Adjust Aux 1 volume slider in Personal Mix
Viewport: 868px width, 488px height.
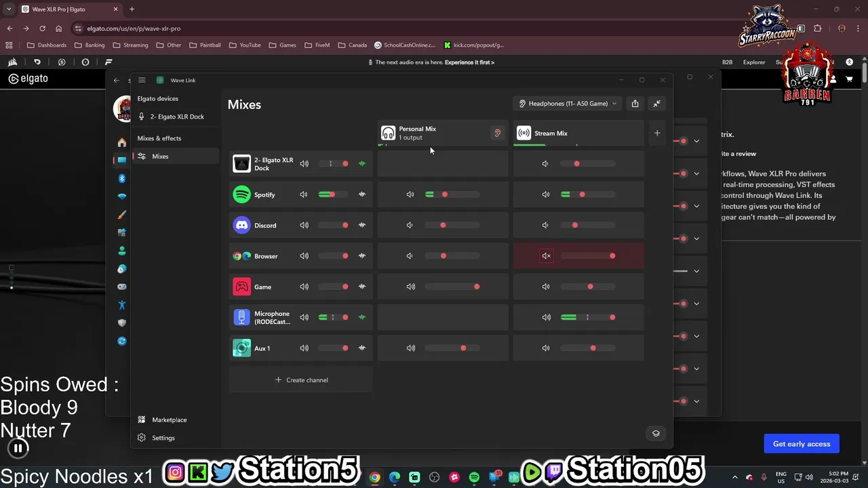click(x=452, y=348)
